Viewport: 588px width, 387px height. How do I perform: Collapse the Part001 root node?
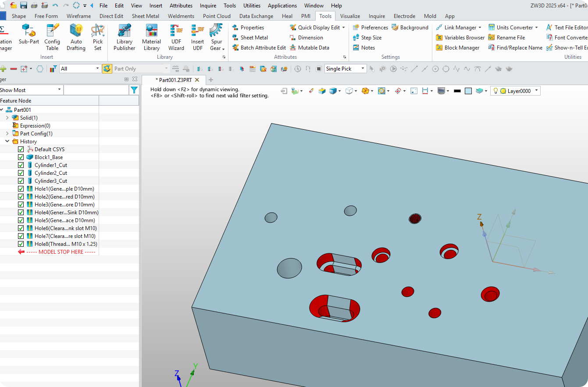pos(2,110)
